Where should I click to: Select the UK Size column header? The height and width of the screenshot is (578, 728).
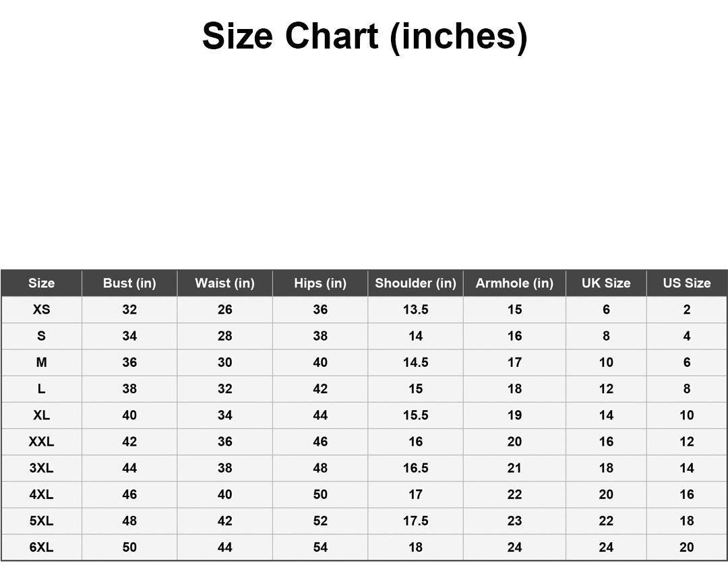coord(606,283)
